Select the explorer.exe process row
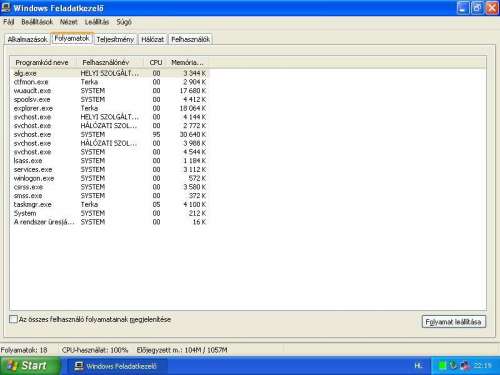This screenshot has height=375, width=500. (110, 108)
